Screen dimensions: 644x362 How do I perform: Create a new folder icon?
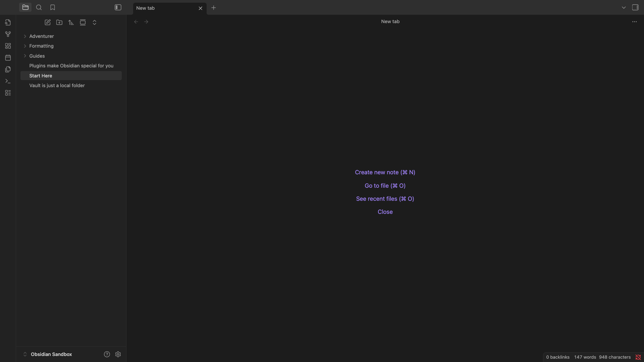59,22
